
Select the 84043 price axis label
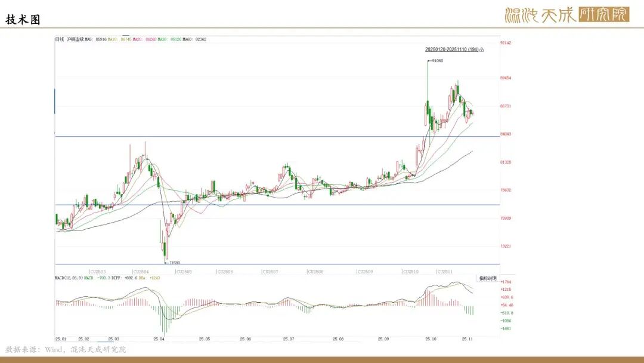click(x=505, y=134)
